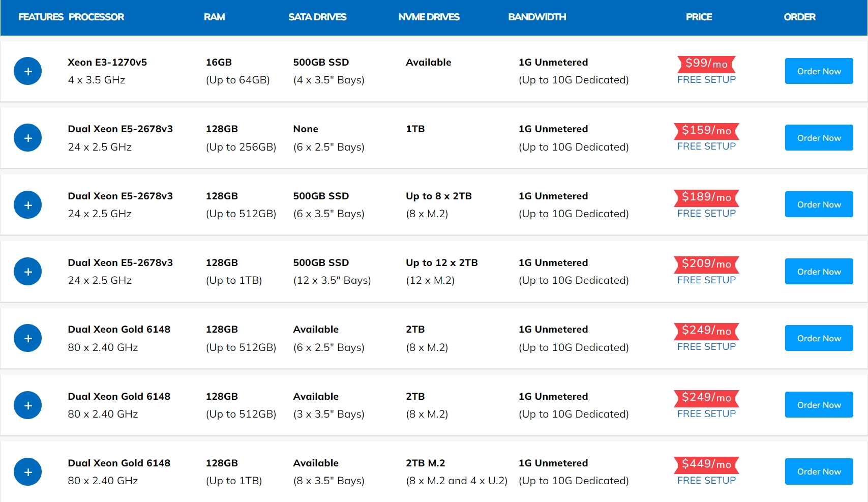Expand features for the $449/mo Xeon Gold server

[28, 472]
